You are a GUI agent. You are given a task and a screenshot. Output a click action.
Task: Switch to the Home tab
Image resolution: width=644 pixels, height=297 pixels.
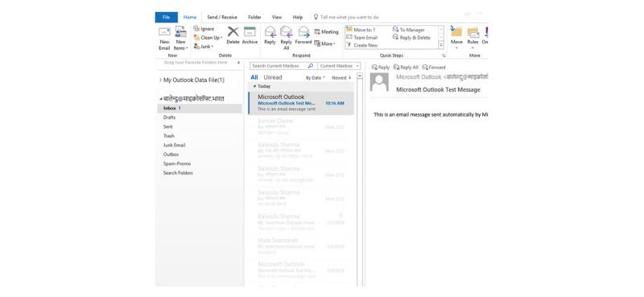(190, 17)
